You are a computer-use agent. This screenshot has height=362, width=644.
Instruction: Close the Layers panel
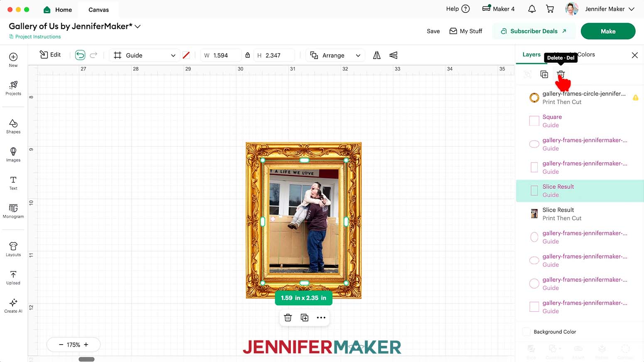(634, 55)
